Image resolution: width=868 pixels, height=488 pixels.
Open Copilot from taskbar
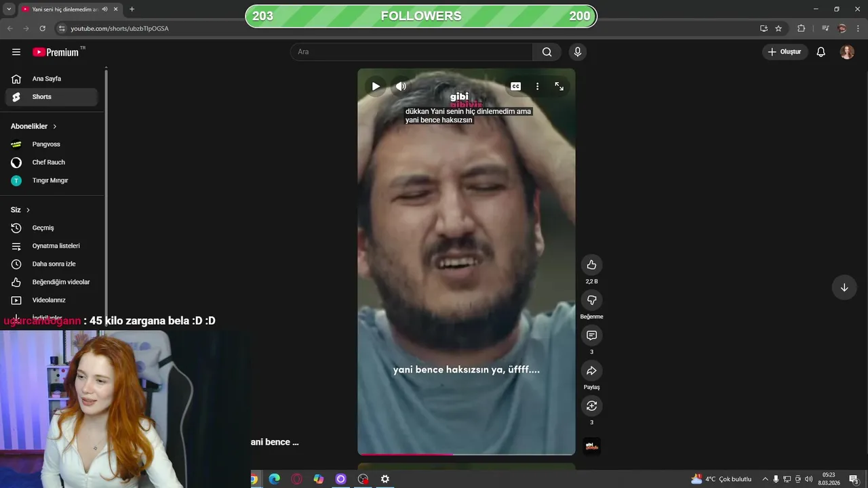[319, 479]
